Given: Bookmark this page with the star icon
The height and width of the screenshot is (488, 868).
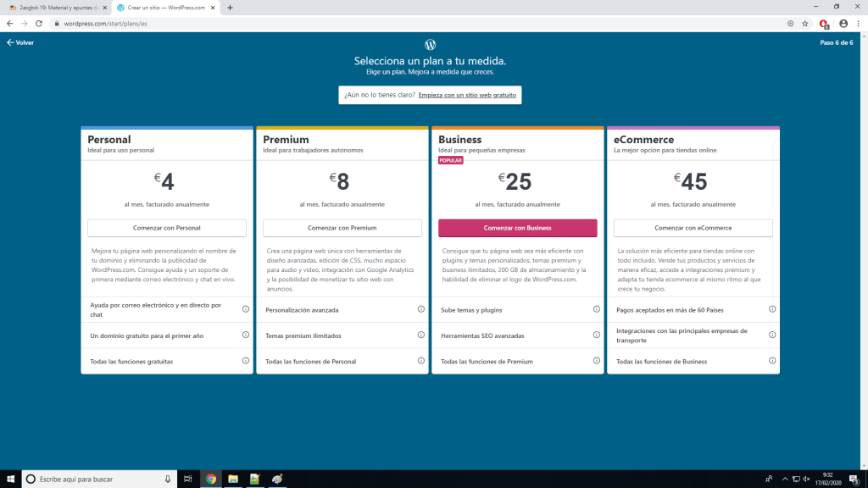Looking at the screenshot, I should click(x=805, y=24).
